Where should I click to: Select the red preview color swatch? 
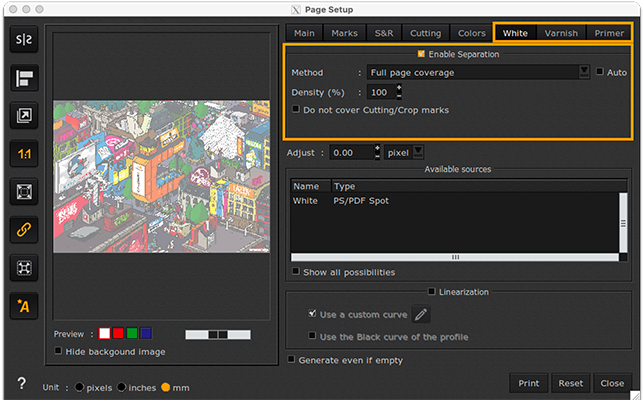click(118, 334)
